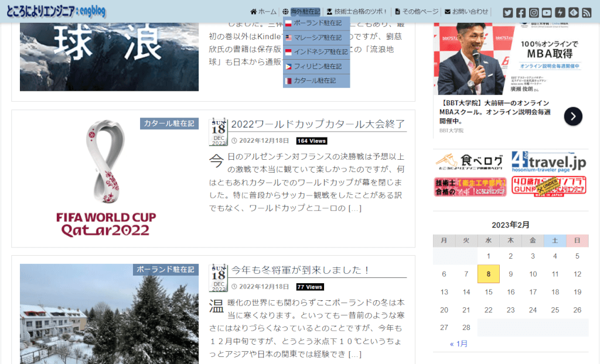Viewport: 600px width, 364px height.
Task: Open the FIFA World Cup Qatar thumbnail
Action: (109, 178)
